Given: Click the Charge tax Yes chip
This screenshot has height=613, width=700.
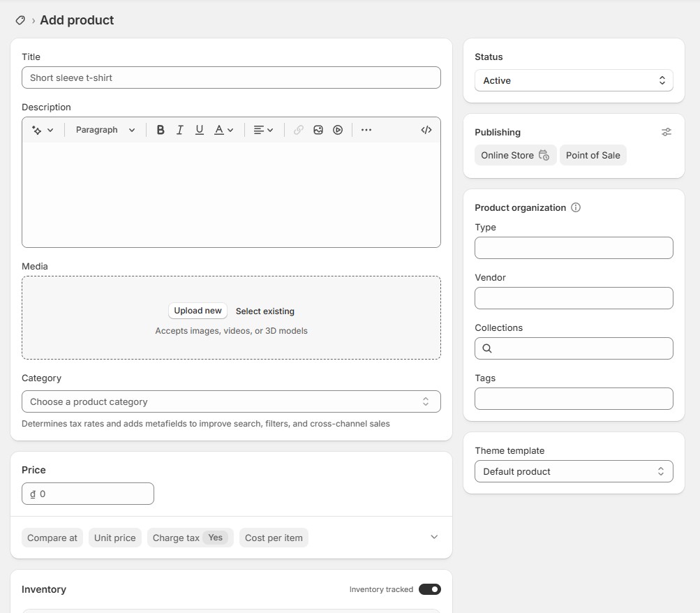Looking at the screenshot, I should [190, 538].
